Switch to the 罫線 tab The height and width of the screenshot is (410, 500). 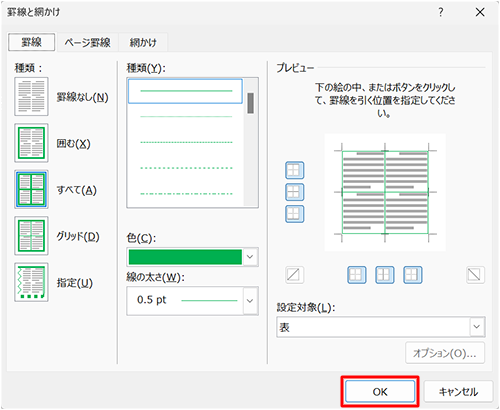pyautogui.click(x=32, y=42)
